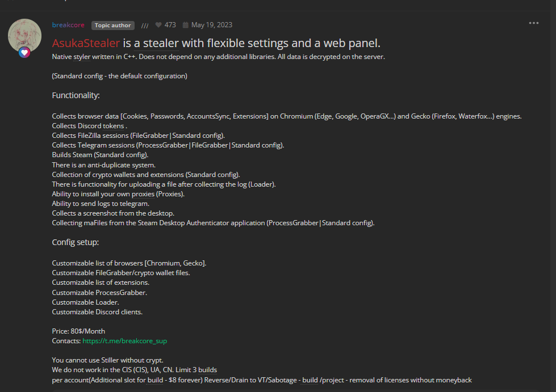
Task: Click the Config setup: heading
Action: (76, 242)
